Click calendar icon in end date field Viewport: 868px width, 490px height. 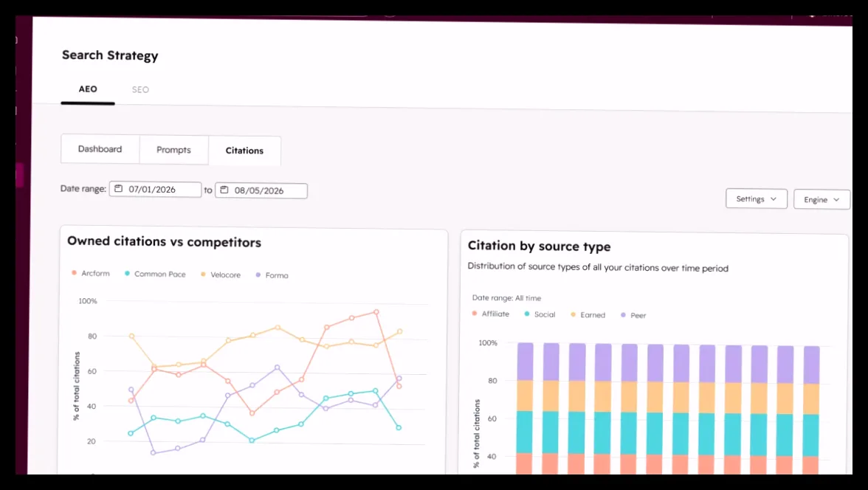(x=224, y=190)
